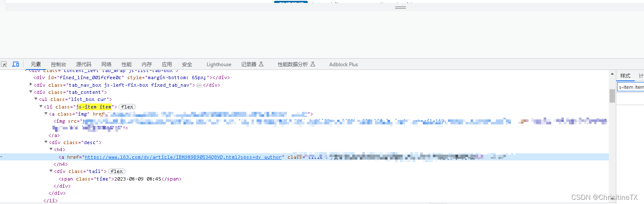Select the img src row
The image size is (644, 204).
304,124
